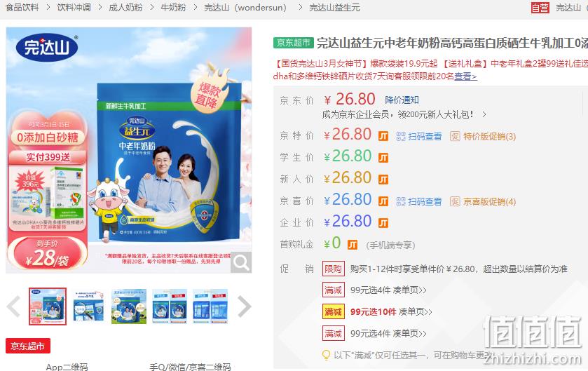Image resolution: width=588 pixels, height=371 pixels.
Task: Go to 牛奶粉 breadcrumb category
Action: (x=173, y=8)
